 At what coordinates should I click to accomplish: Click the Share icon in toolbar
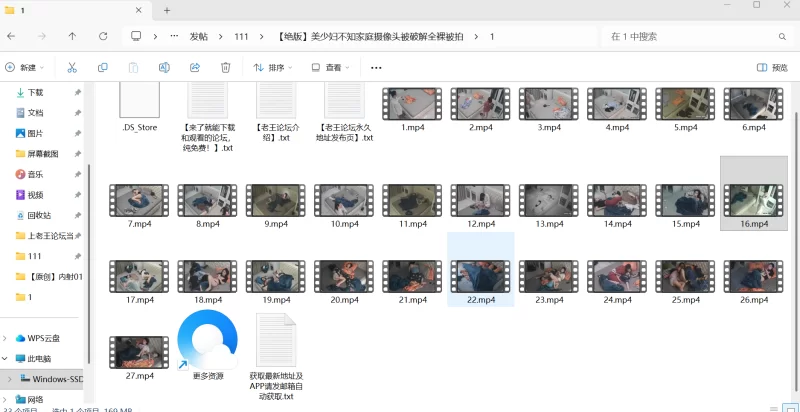point(195,68)
